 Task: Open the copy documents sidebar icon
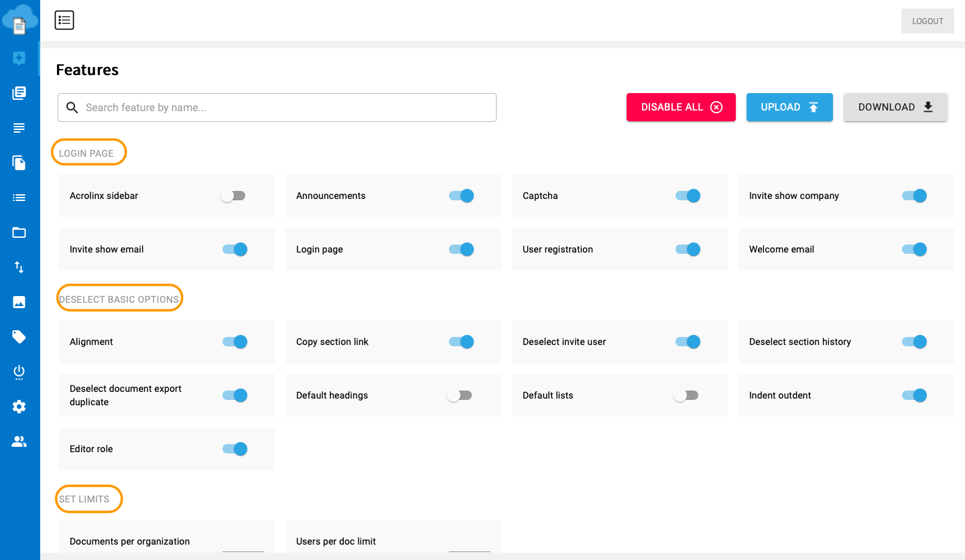pyautogui.click(x=19, y=163)
